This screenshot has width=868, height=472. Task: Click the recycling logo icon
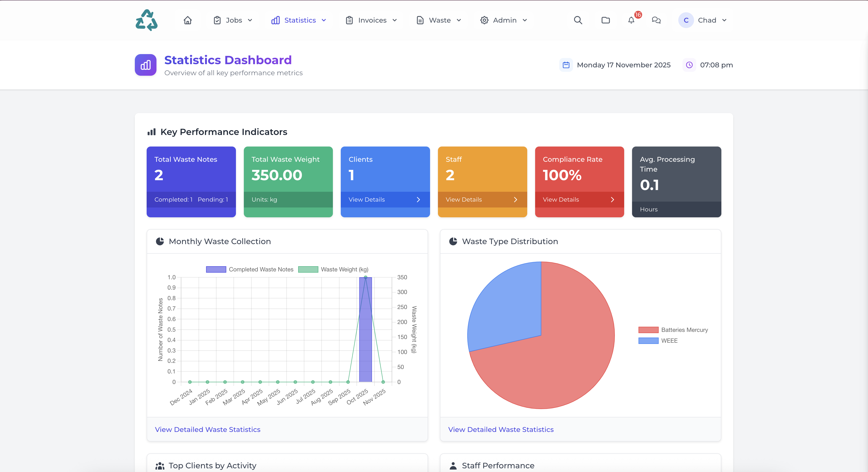pos(146,20)
